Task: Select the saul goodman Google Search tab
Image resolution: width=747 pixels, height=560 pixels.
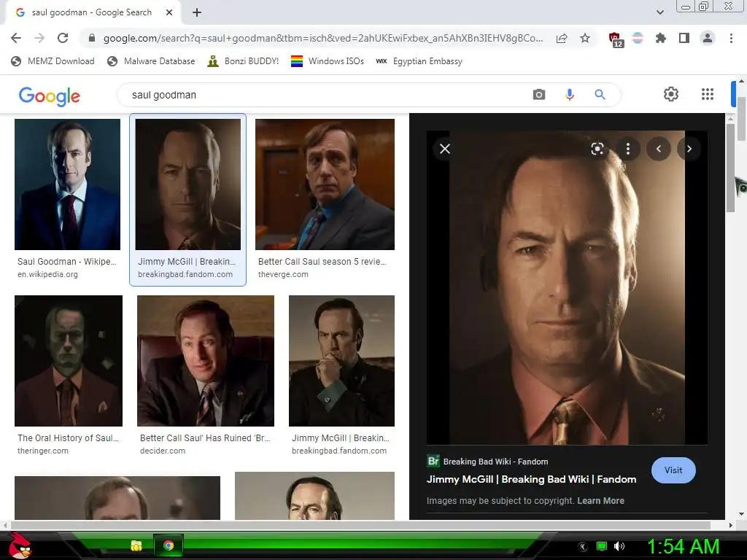Action: pyautogui.click(x=93, y=12)
